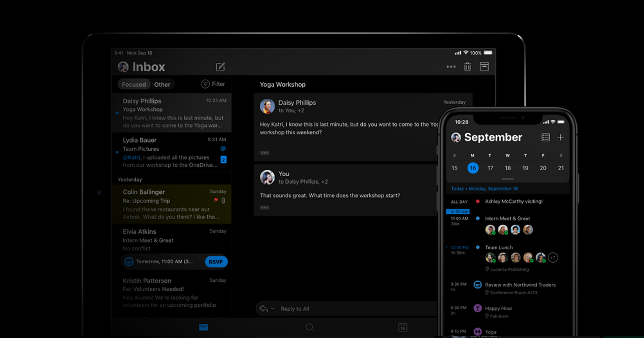Open Kristin Patterson Volunteers Needed email

coord(172,293)
